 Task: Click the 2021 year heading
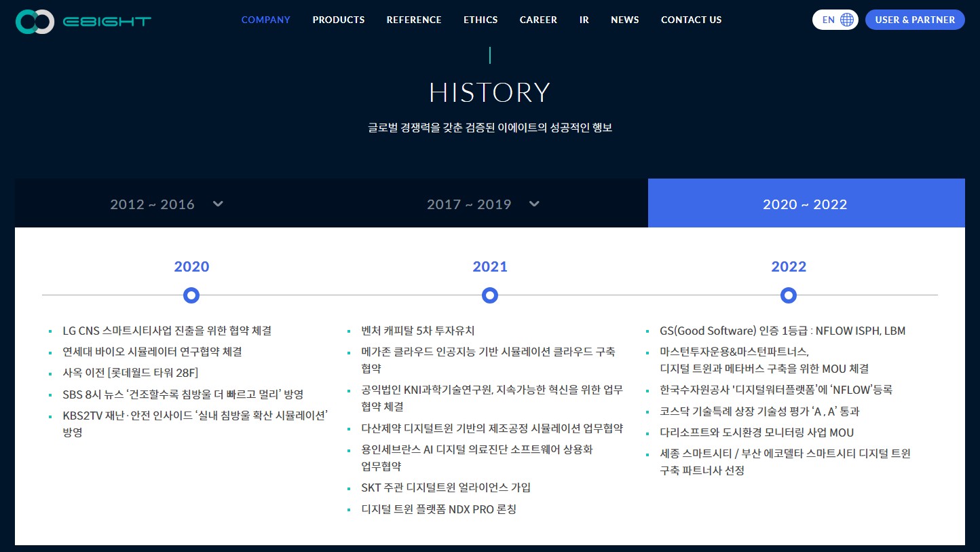[490, 266]
